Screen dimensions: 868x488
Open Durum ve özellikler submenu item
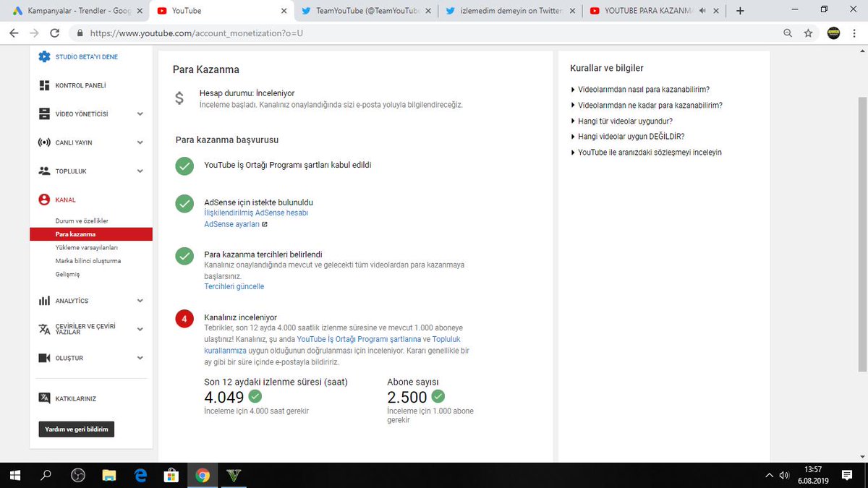tap(82, 221)
